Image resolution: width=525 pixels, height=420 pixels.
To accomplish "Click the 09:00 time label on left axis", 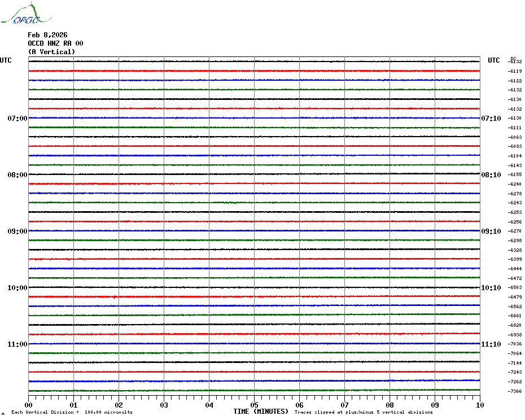I will point(17,231).
